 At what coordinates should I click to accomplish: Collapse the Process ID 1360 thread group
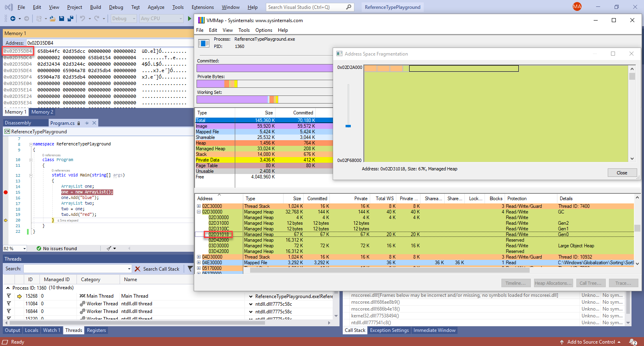point(8,288)
